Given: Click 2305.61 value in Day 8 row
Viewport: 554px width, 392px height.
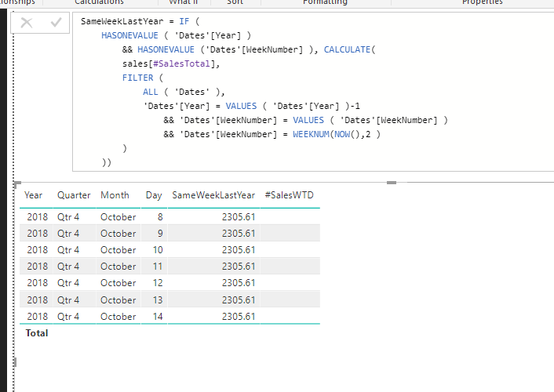Looking at the screenshot, I should (x=239, y=217).
